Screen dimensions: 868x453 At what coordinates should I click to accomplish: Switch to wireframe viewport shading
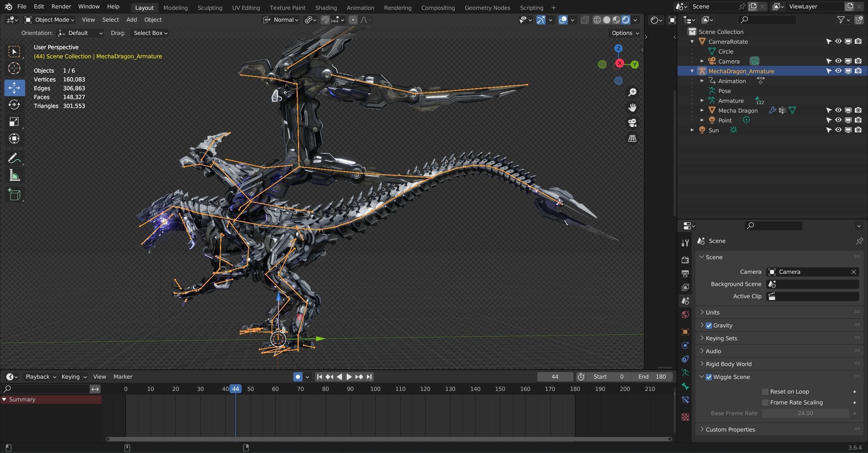pyautogui.click(x=597, y=20)
